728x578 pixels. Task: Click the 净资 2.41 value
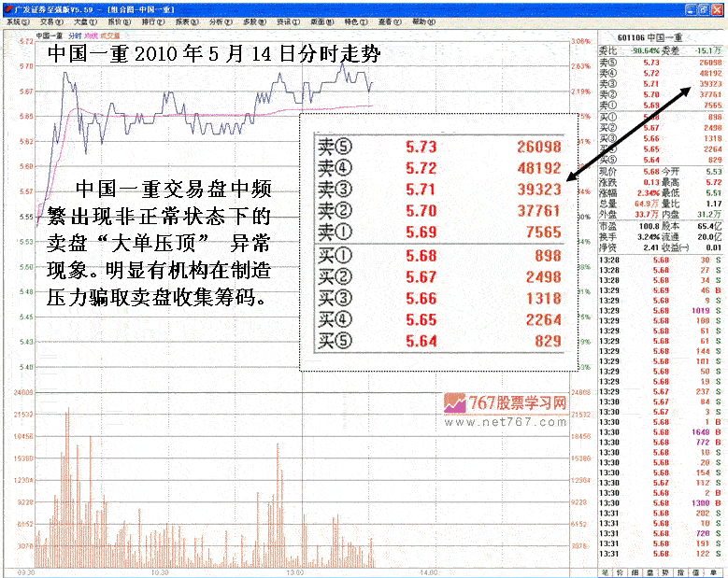(x=651, y=247)
